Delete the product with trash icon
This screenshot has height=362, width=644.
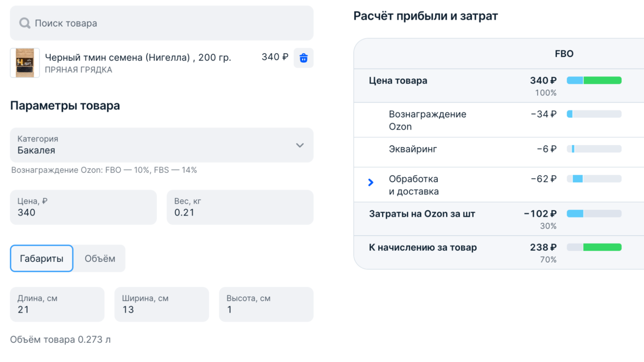303,58
